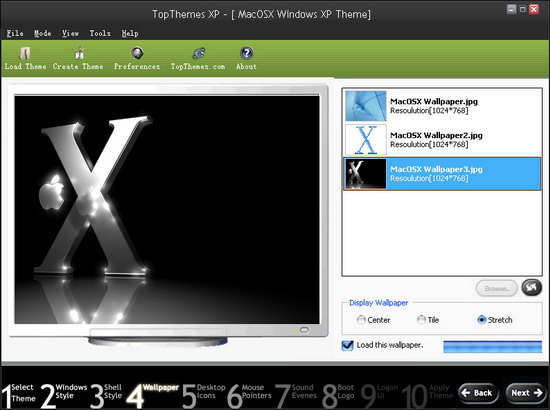Click the round refresh icon beside Browse
550x410 pixels.
[531, 288]
